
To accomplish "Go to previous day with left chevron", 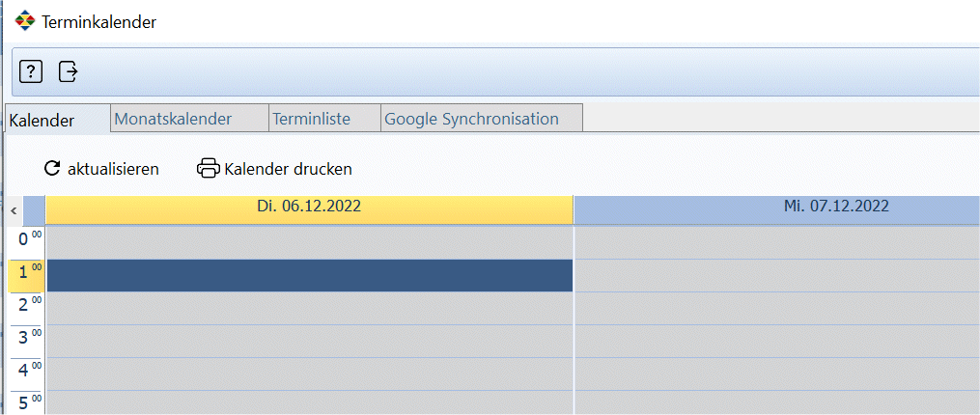I will (x=14, y=210).
